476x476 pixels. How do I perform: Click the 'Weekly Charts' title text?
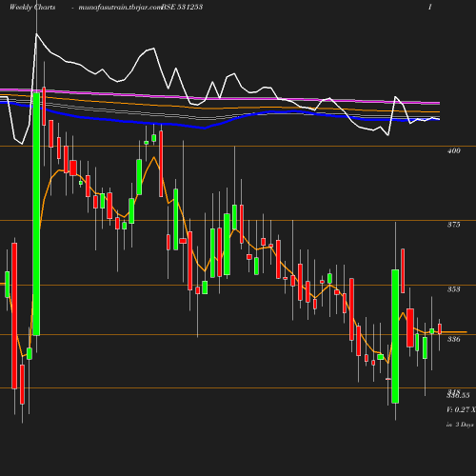point(32,8)
